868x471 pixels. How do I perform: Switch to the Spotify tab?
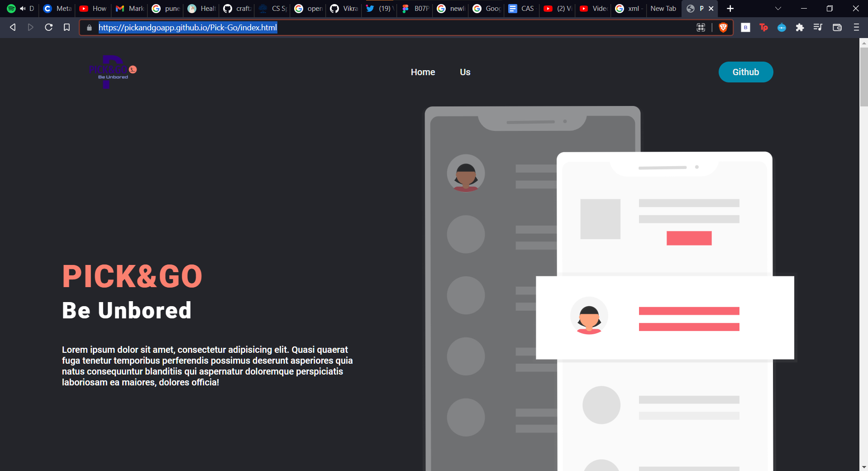point(20,9)
